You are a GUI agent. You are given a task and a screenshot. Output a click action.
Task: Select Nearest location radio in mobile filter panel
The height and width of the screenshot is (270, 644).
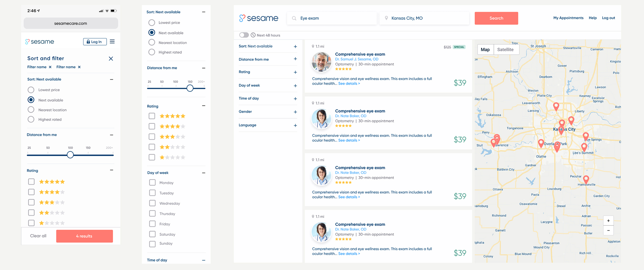[31, 109]
